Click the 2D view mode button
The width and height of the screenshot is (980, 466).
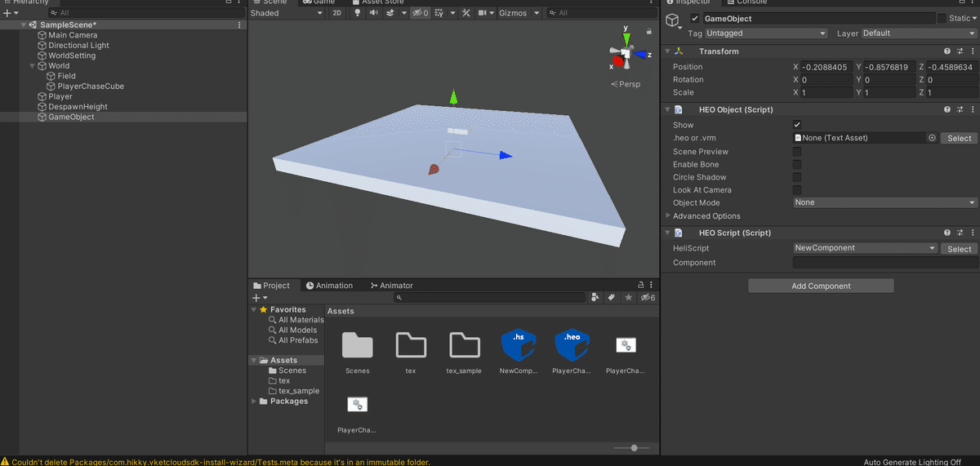(336, 13)
